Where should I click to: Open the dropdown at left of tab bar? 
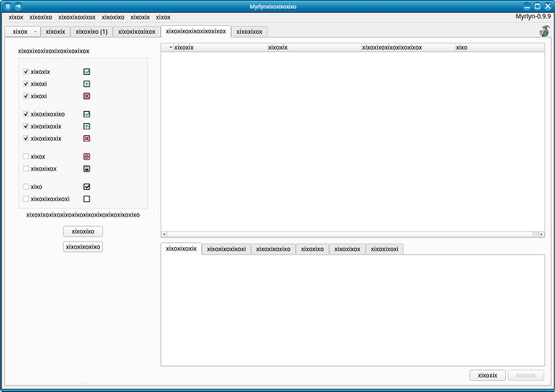[35, 31]
